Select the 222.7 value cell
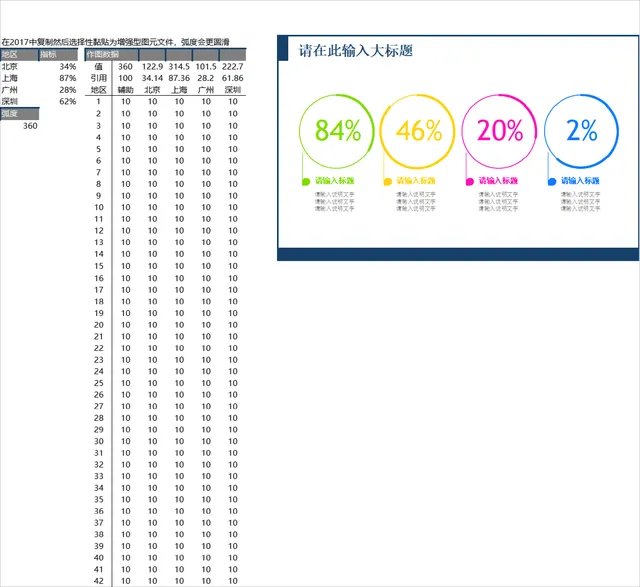The width and height of the screenshot is (640, 587). coord(233,67)
